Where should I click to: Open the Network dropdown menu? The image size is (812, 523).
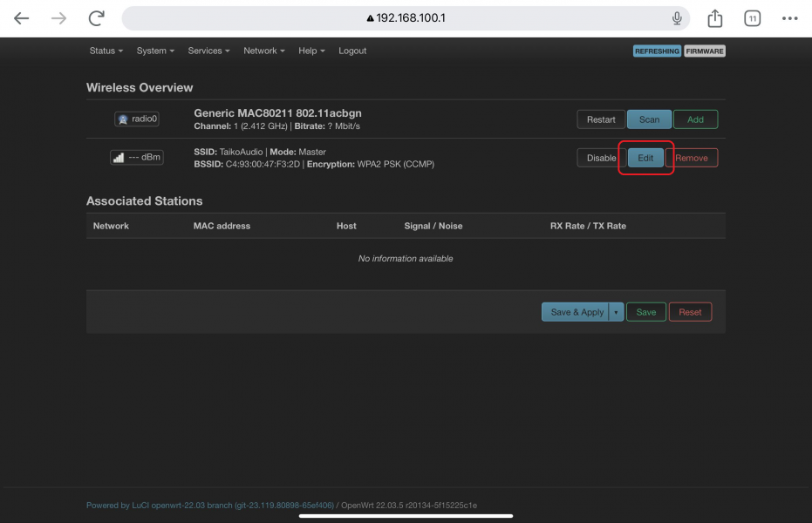click(263, 51)
